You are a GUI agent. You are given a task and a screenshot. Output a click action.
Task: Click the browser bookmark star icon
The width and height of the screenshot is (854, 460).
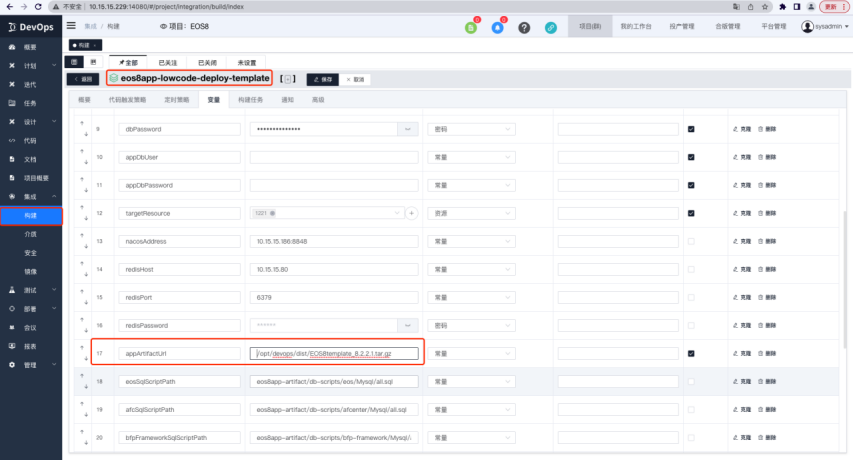(x=762, y=6)
